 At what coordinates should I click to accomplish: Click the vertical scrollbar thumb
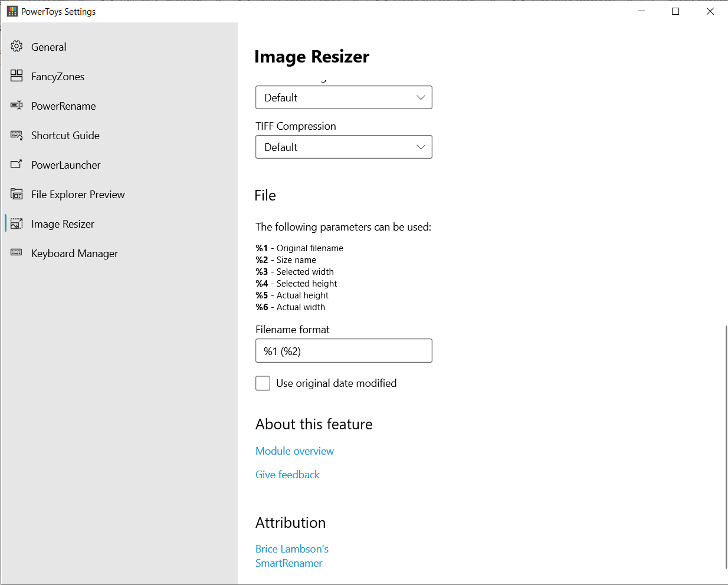point(726,447)
